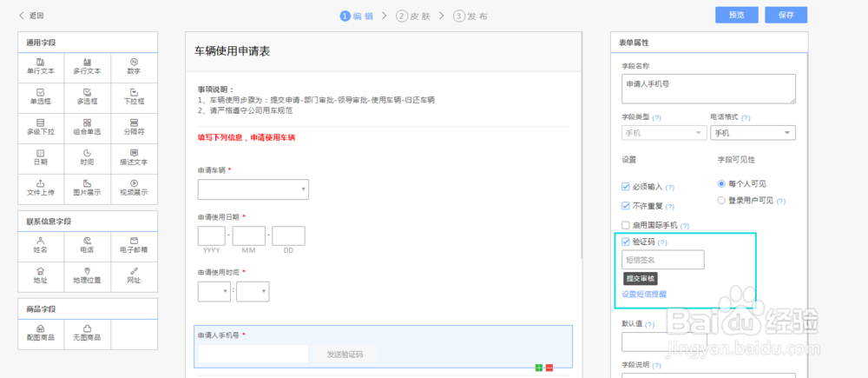Add a file upload field (文件上传)

(41, 189)
